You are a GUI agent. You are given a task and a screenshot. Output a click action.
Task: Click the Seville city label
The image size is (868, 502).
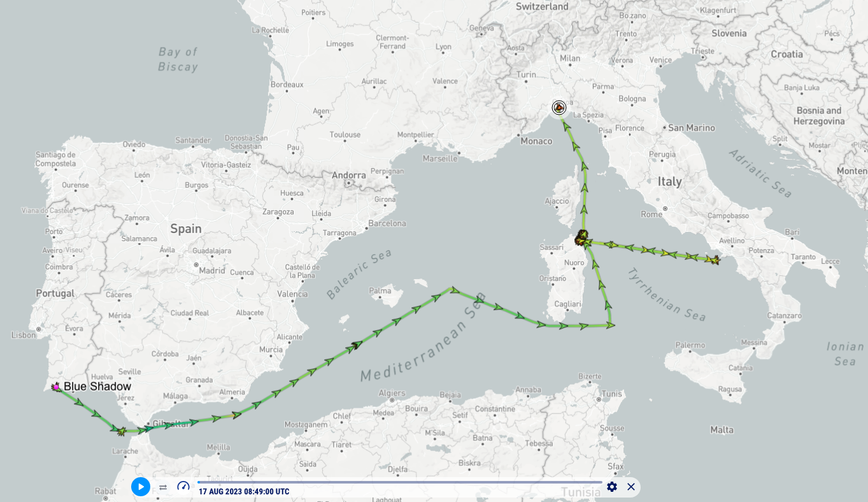pos(129,372)
